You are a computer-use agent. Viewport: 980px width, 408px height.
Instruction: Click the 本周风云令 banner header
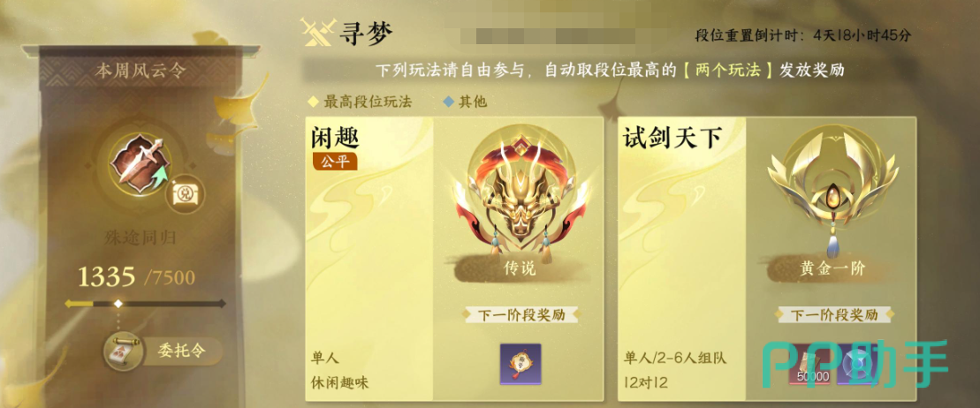tap(141, 71)
